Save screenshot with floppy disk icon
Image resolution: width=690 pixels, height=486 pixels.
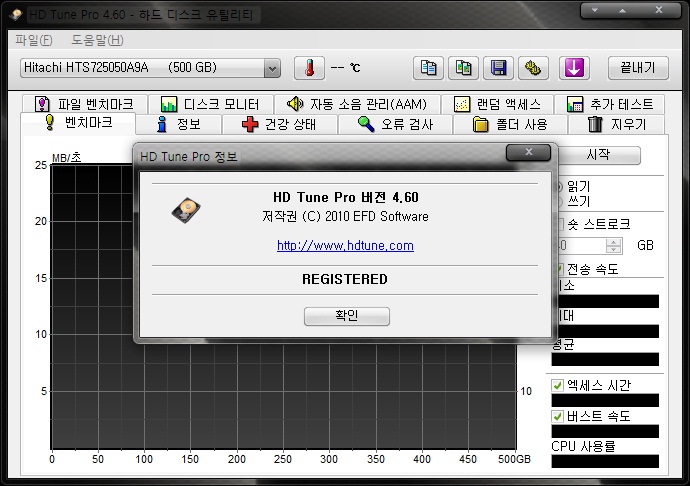pos(498,68)
